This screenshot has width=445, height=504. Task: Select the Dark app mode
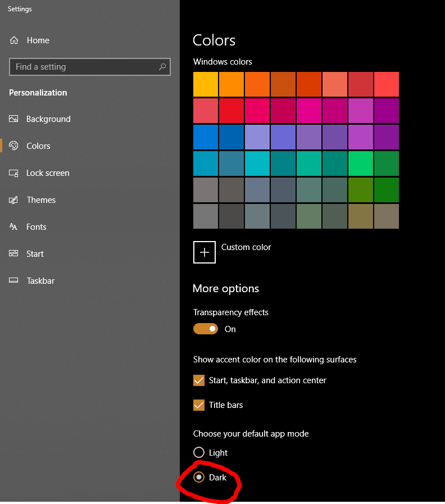click(x=199, y=477)
